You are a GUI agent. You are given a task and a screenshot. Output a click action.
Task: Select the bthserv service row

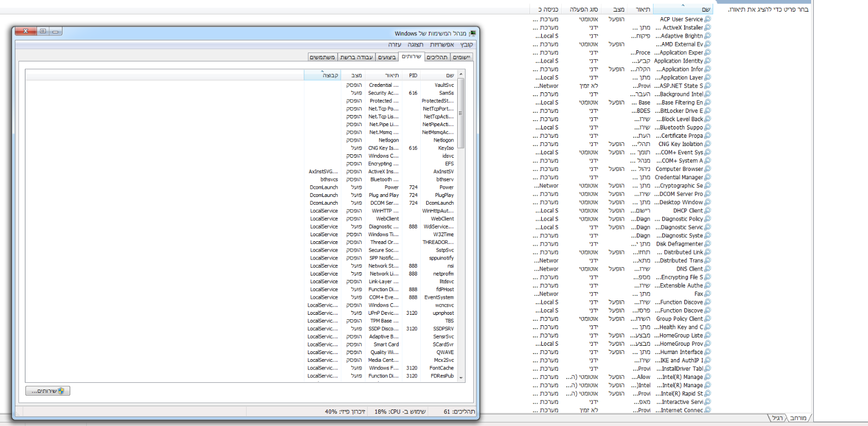(241, 179)
